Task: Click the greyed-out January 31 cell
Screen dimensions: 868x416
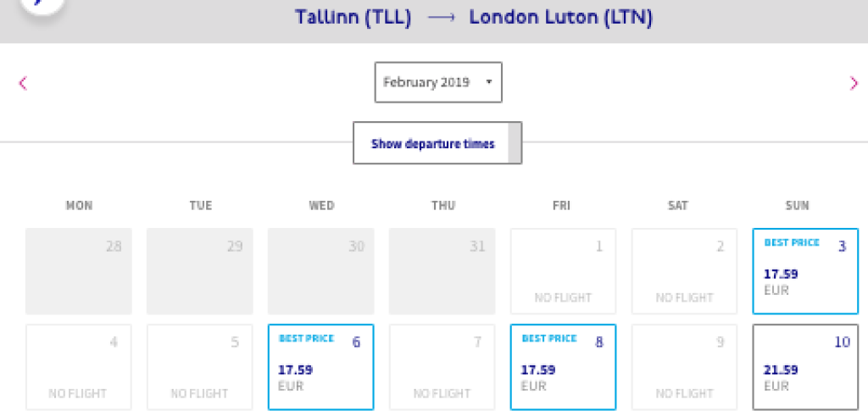Action: point(442,272)
